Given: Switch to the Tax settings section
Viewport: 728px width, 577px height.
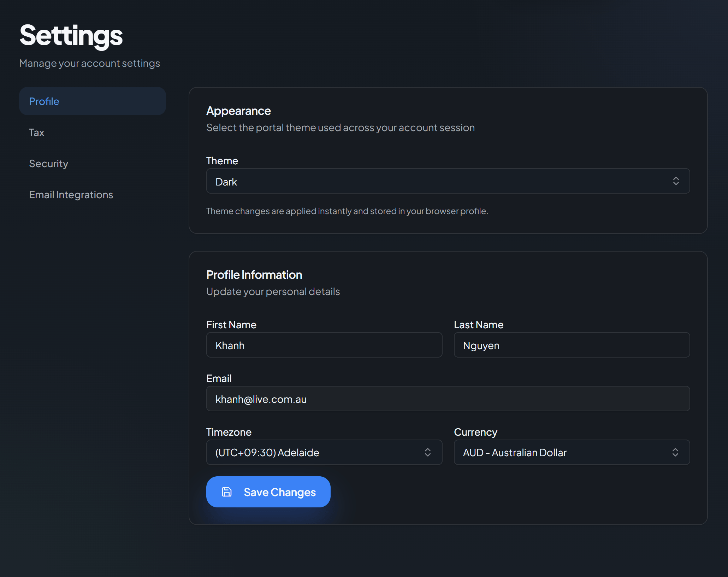Looking at the screenshot, I should [x=36, y=132].
